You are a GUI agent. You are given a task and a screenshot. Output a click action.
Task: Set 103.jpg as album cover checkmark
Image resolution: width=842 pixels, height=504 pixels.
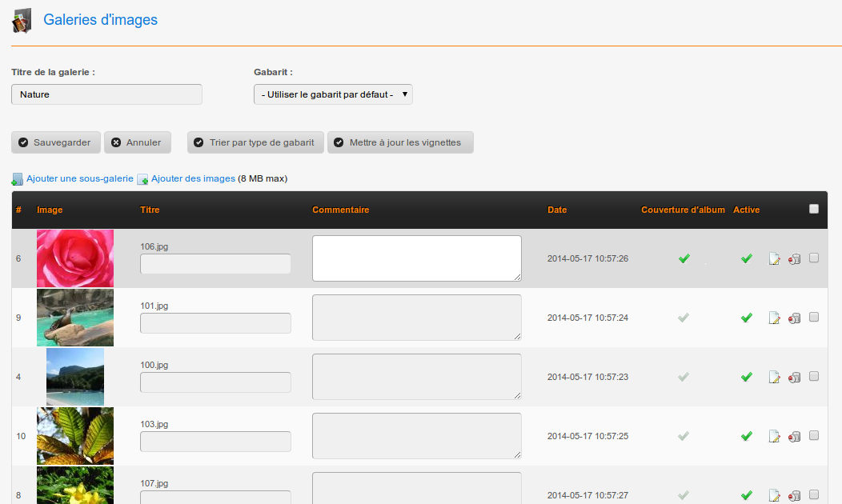683,436
